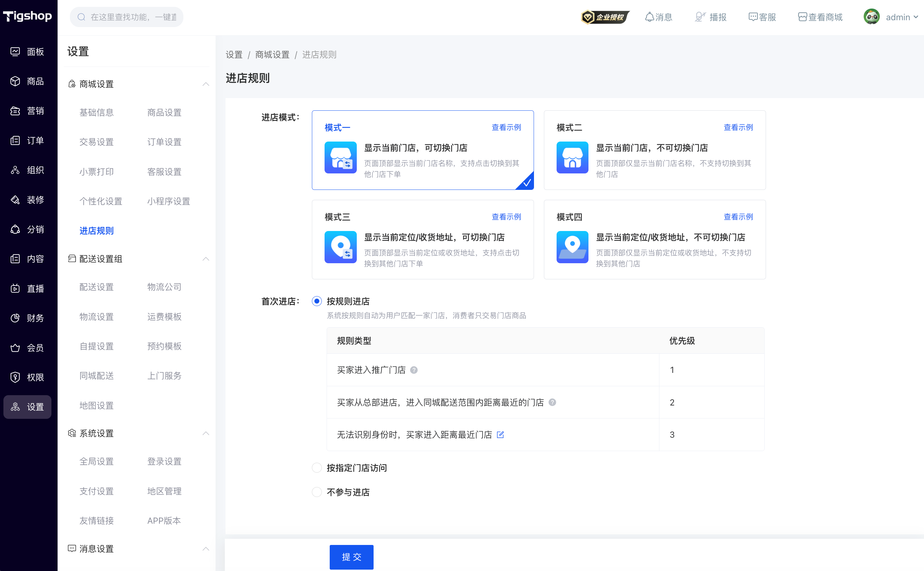The height and width of the screenshot is (571, 924).
Task: Select the 进店规则 menu item
Action: pyautogui.click(x=97, y=231)
